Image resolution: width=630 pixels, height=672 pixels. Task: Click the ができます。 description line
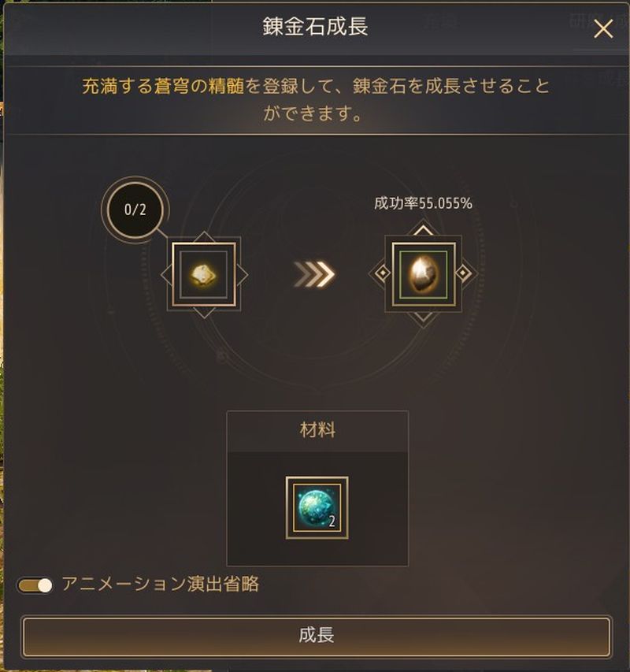[x=314, y=114]
